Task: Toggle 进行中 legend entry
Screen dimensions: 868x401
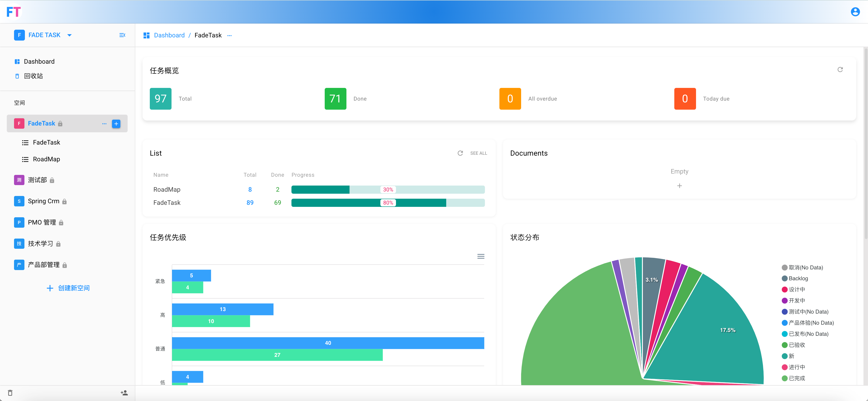Action: tap(793, 367)
